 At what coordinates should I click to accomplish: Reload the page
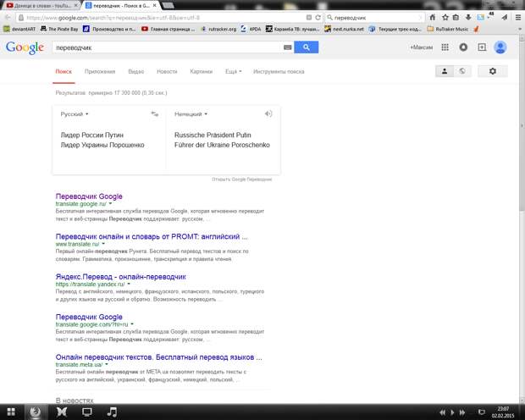pos(318,18)
